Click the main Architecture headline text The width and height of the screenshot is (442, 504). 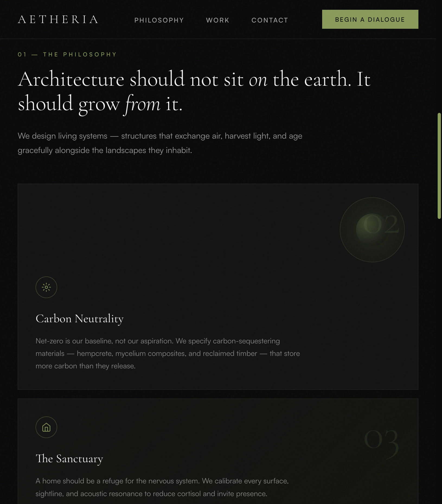coord(194,92)
